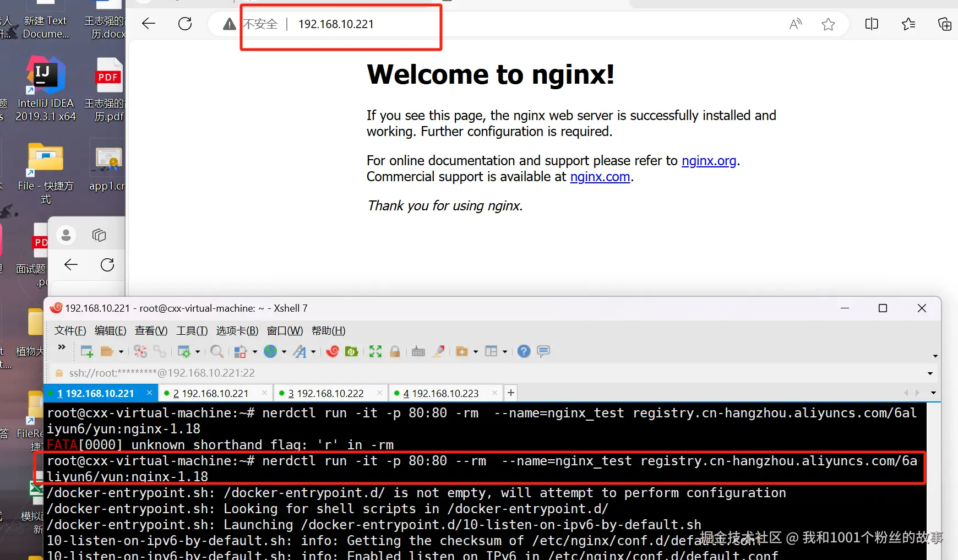Open the session folder icon in Xshell

pyautogui.click(x=107, y=351)
